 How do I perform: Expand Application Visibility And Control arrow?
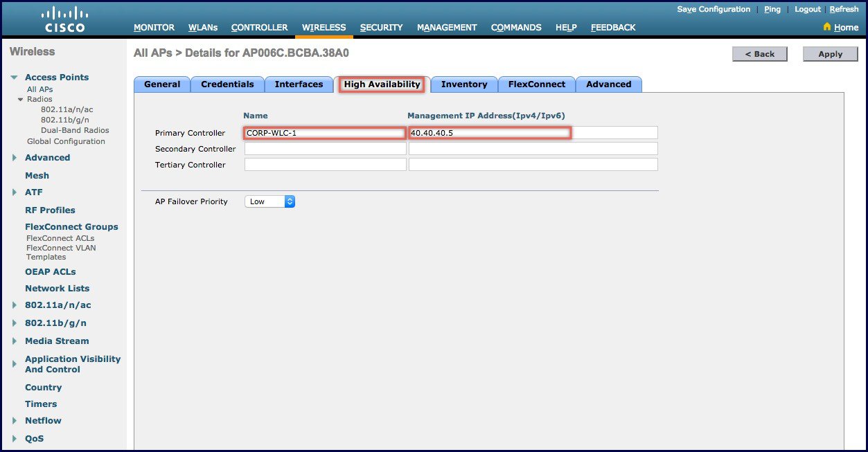point(15,364)
